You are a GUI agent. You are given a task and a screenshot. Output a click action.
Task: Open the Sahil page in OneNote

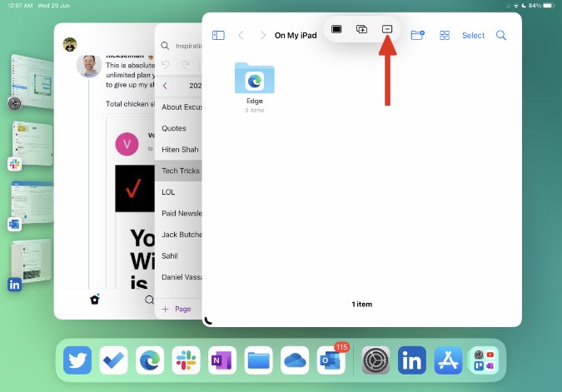coord(178,256)
